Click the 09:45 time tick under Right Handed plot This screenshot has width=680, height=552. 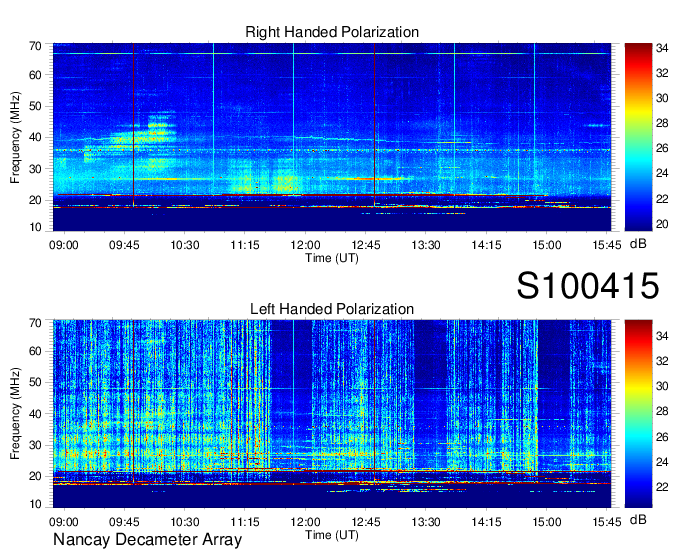[x=124, y=245]
